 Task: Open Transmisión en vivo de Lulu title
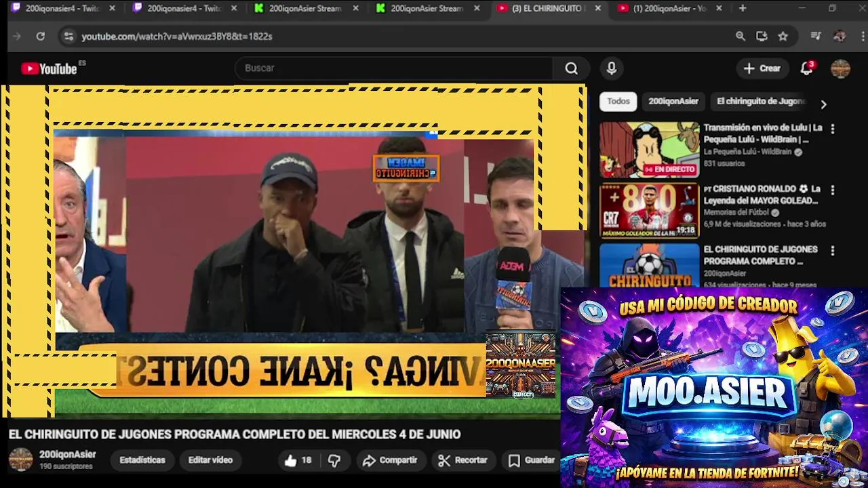(762, 134)
